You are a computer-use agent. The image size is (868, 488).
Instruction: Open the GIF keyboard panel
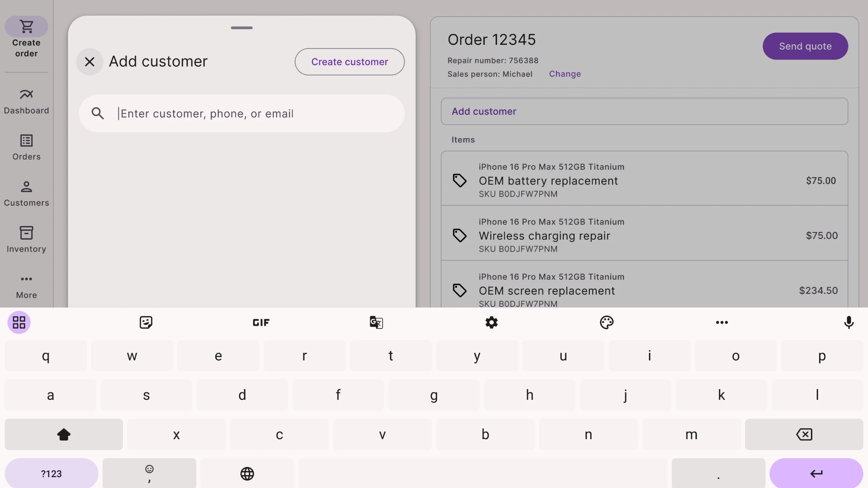click(261, 322)
